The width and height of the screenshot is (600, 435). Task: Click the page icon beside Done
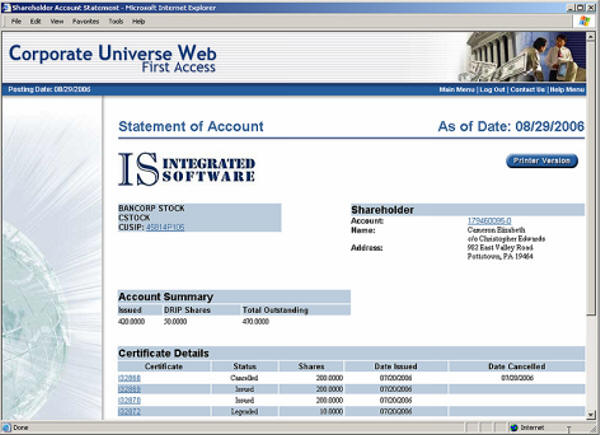(7, 427)
